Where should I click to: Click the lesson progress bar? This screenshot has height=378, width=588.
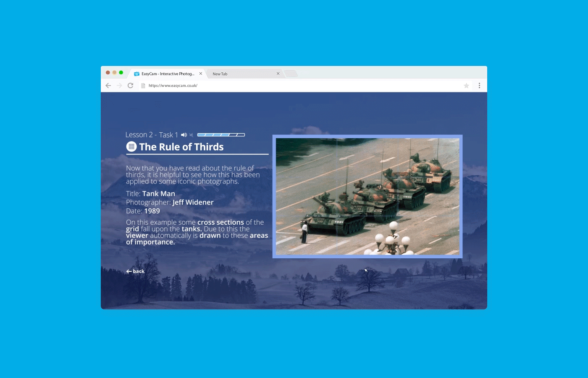click(221, 135)
